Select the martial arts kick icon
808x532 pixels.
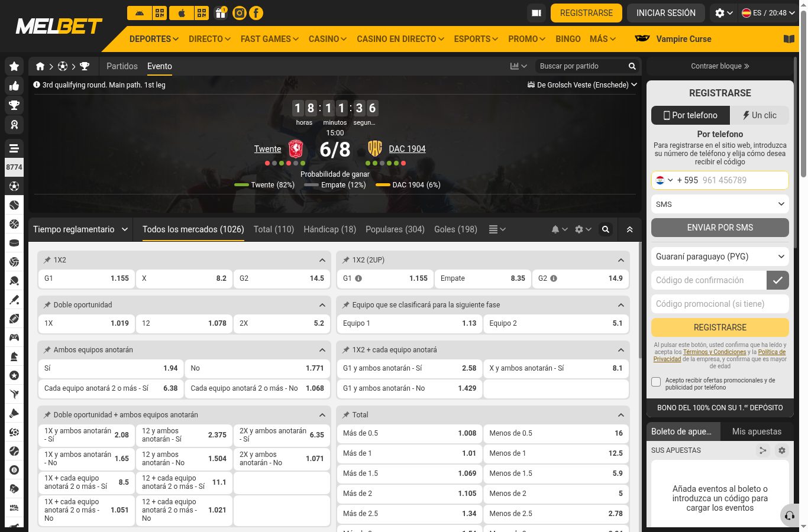coord(14,394)
